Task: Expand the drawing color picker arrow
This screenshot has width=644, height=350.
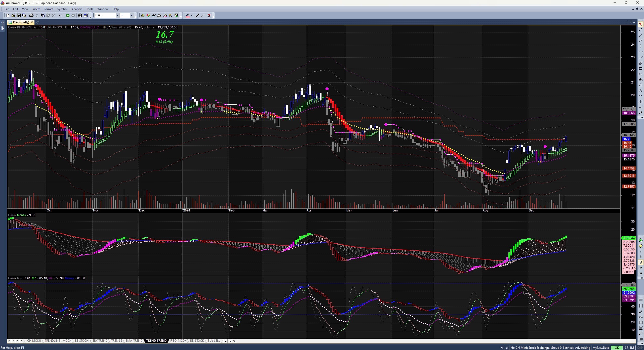Action: (191, 15)
